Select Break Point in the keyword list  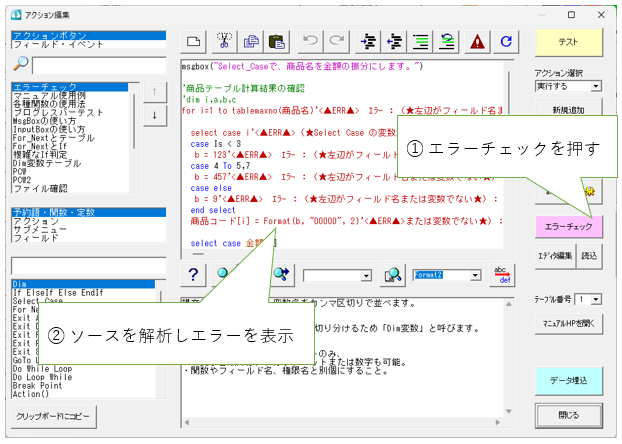tap(38, 383)
